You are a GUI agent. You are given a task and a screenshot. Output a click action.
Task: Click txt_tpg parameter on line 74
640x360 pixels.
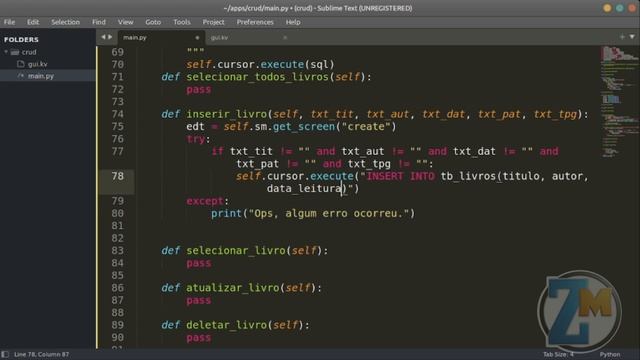coord(555,114)
